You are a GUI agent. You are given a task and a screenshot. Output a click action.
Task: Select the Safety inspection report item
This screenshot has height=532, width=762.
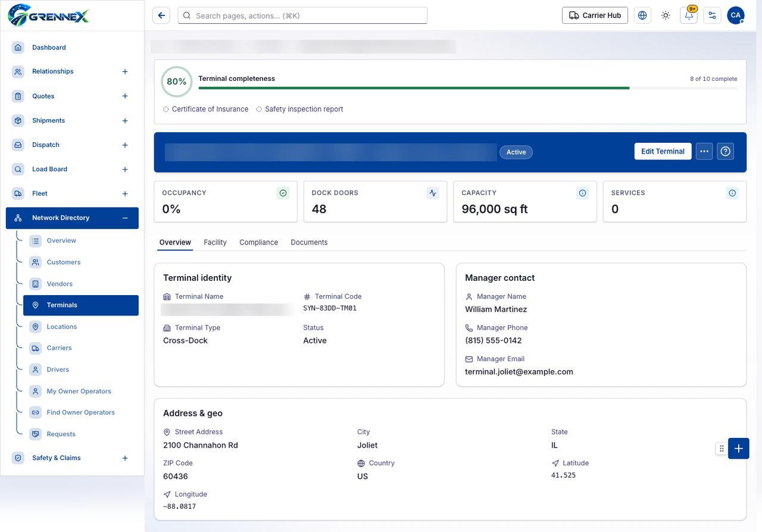click(x=299, y=109)
